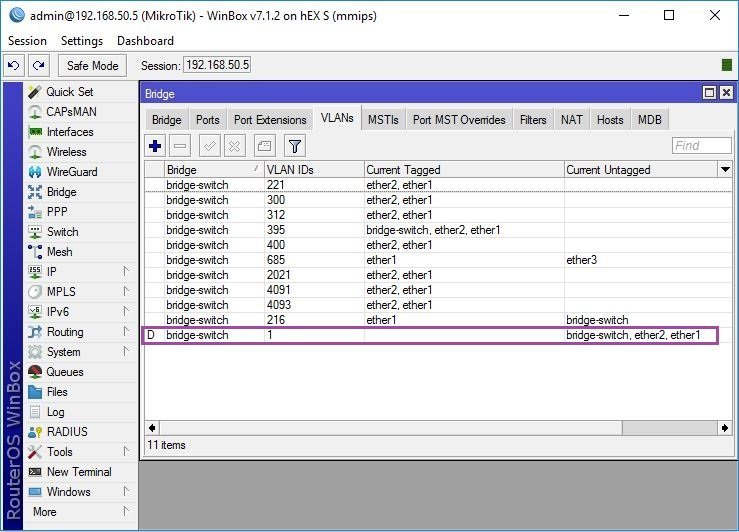
Task: Click the minus remove VLAN icon
Action: [x=180, y=146]
